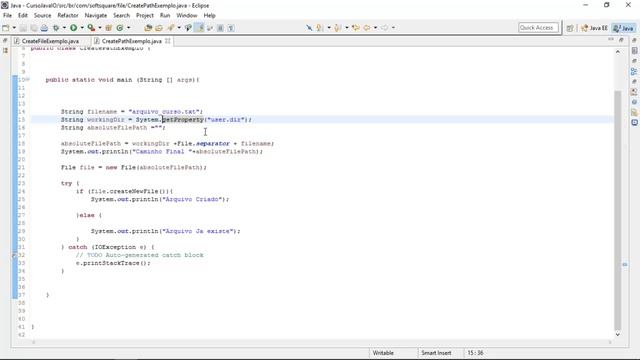Open the Navigate menu
This screenshot has height=360, width=640.
[x=96, y=16]
